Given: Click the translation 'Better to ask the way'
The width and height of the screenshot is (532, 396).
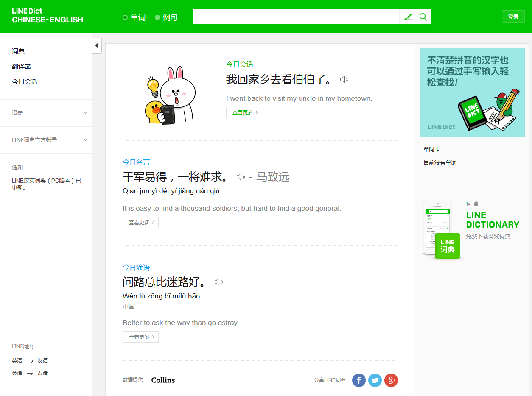Looking at the screenshot, I should click(x=181, y=323).
